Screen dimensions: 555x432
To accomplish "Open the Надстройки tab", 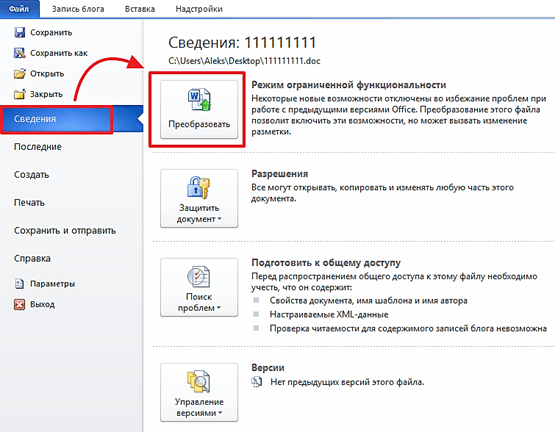I will coord(199,9).
